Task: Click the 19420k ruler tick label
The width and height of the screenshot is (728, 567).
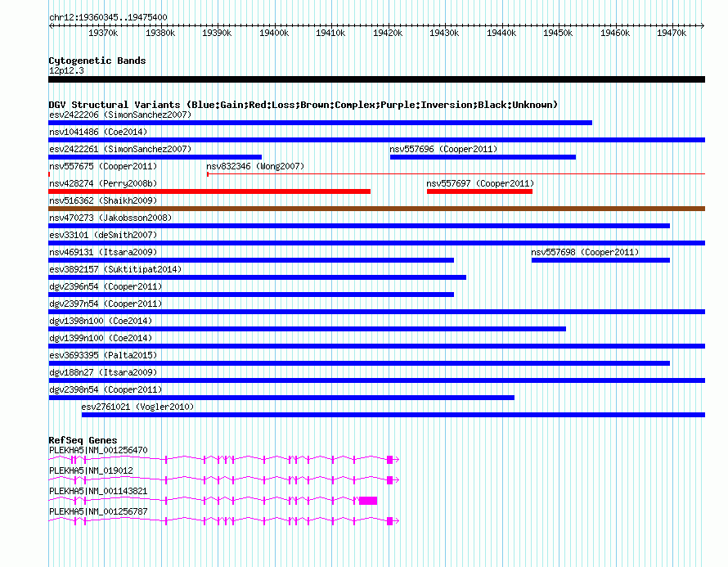Action: pyautogui.click(x=388, y=33)
